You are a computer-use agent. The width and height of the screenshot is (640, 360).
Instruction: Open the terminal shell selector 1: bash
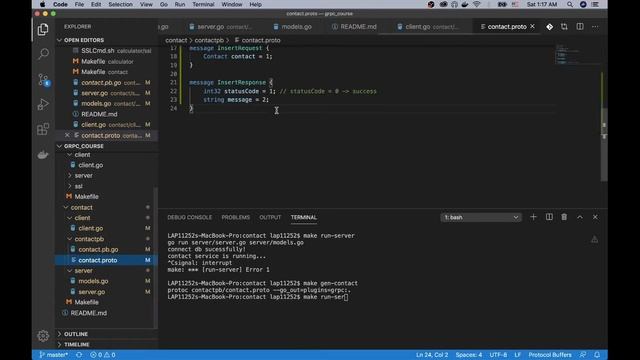pyautogui.click(x=481, y=218)
